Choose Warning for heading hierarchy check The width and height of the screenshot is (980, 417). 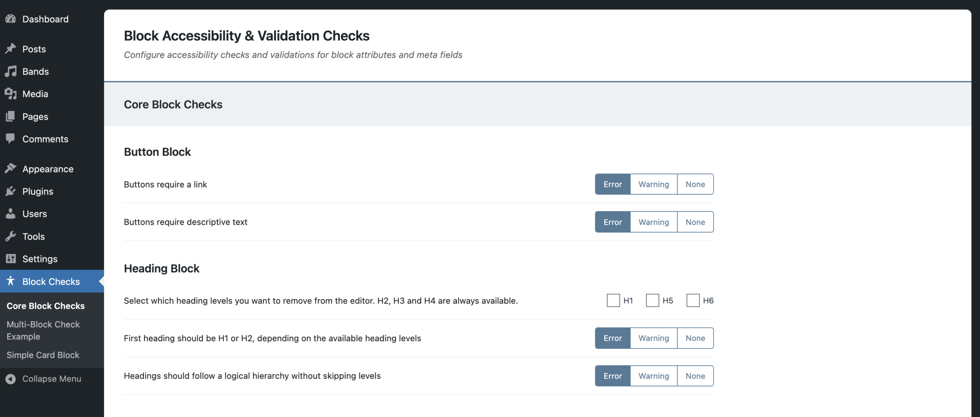pos(653,376)
